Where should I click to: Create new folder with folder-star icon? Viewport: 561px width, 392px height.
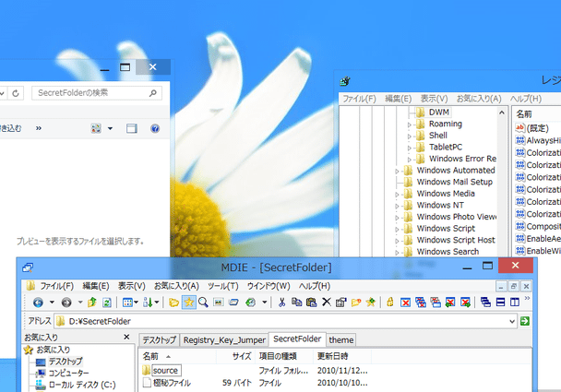356,303
